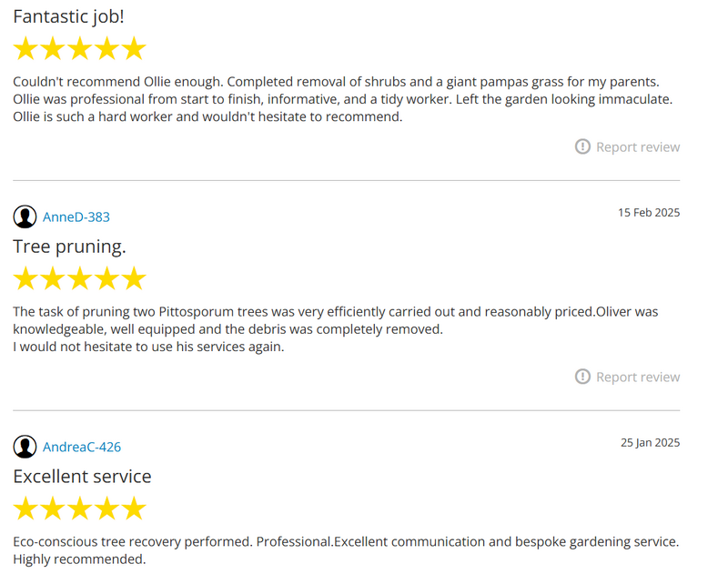Click the "Excellent service" review title
The height and width of the screenshot is (574, 728).
click(82, 477)
